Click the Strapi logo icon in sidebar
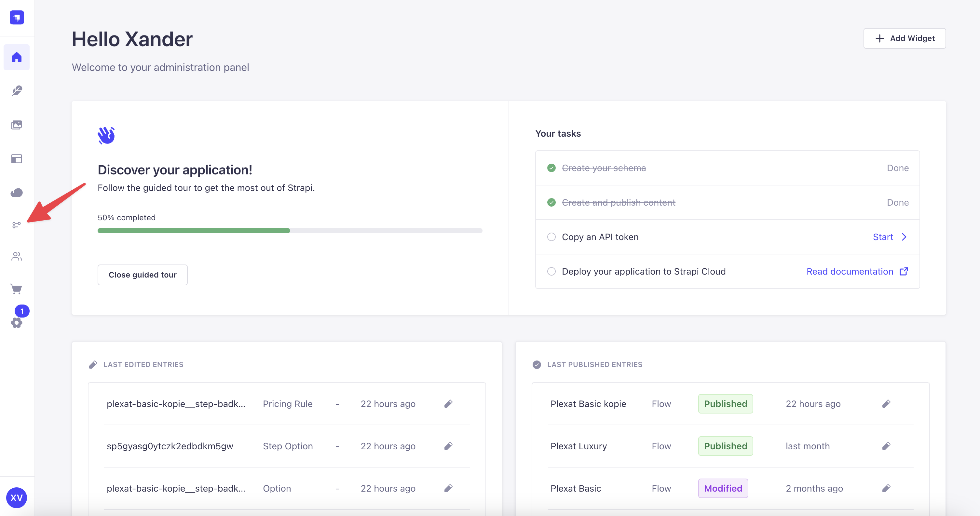The height and width of the screenshot is (516, 980). pyautogui.click(x=17, y=18)
